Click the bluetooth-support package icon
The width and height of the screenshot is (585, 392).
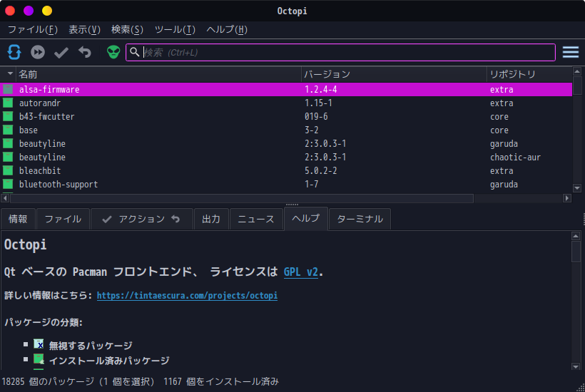(8, 184)
